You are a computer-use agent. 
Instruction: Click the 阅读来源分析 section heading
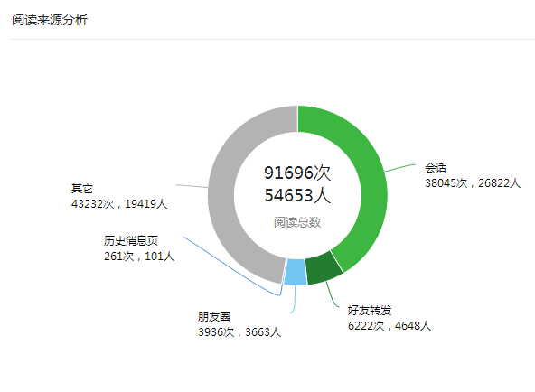coord(50,20)
